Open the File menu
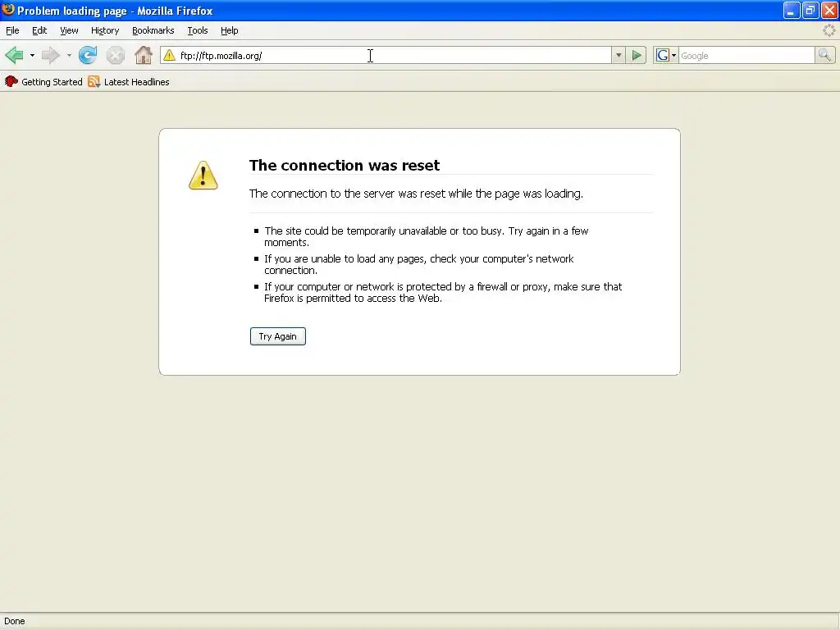 [12, 30]
